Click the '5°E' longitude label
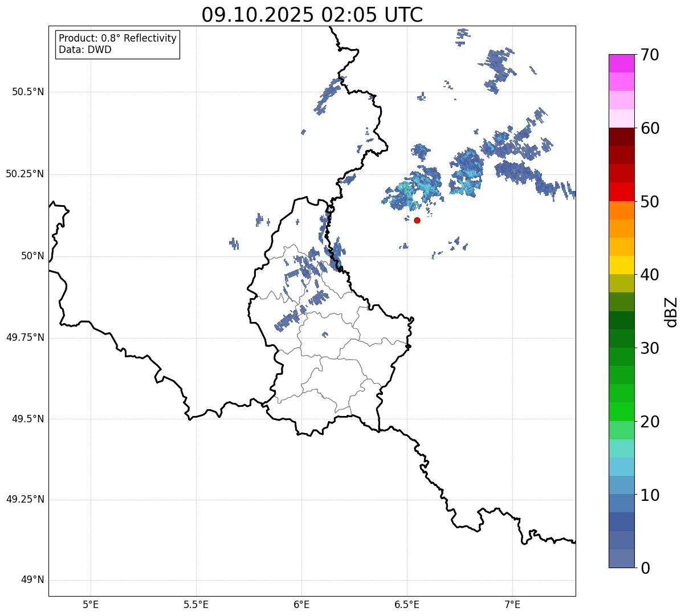The height and width of the screenshot is (616, 685). [91, 605]
